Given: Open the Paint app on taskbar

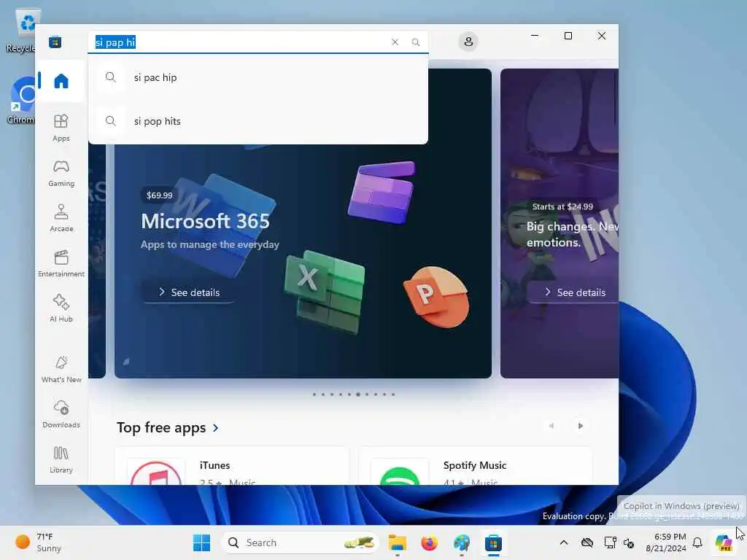Looking at the screenshot, I should click(x=461, y=542).
